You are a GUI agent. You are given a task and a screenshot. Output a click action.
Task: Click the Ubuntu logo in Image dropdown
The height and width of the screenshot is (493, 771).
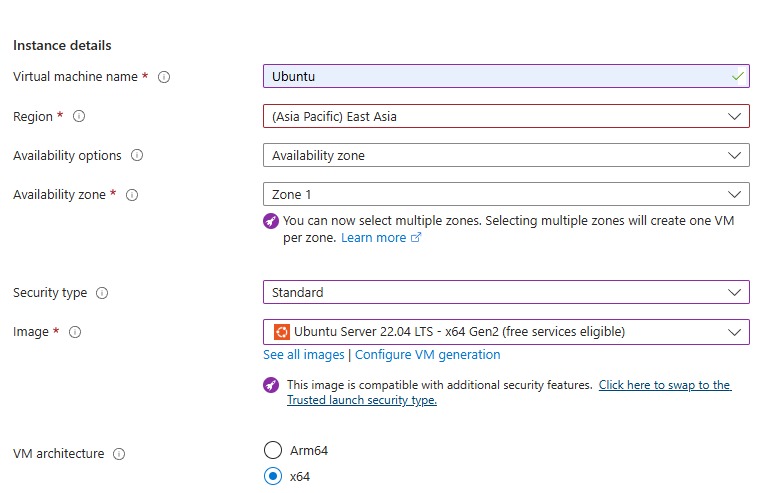pyautogui.click(x=282, y=332)
